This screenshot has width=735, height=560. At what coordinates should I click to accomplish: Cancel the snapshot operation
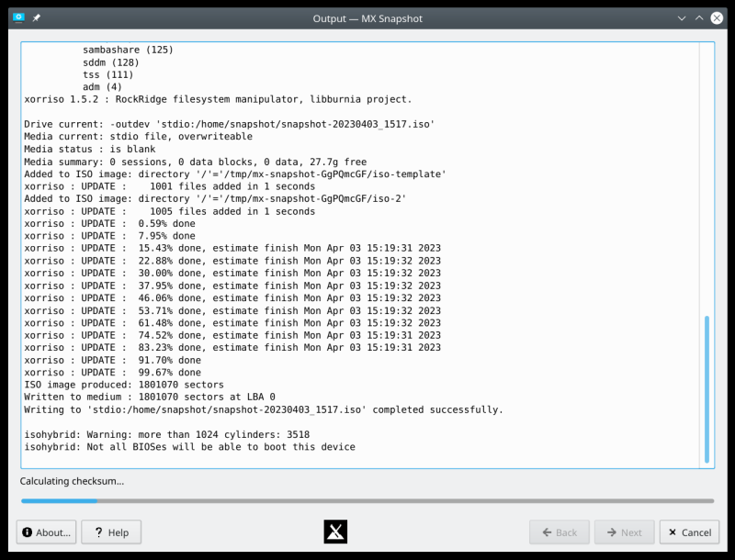[689, 532]
